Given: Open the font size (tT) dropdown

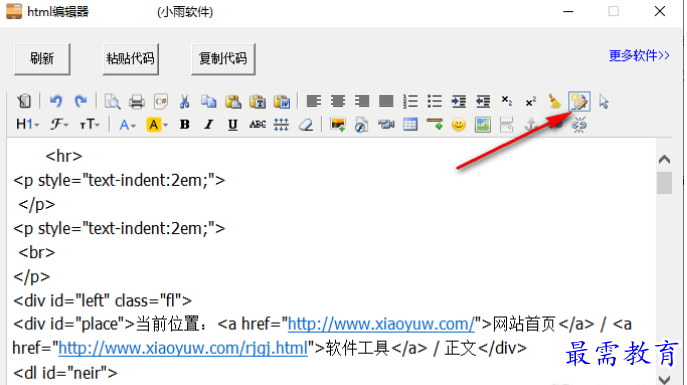Looking at the screenshot, I should point(89,125).
